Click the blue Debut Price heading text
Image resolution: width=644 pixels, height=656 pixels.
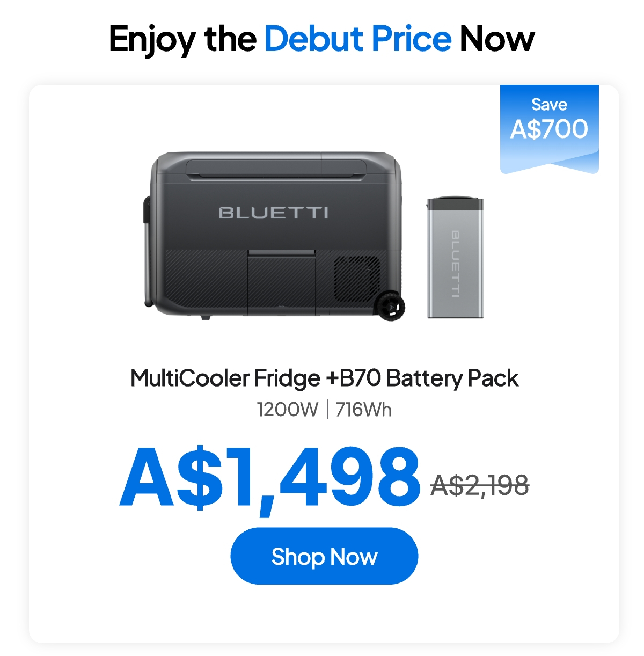(358, 39)
